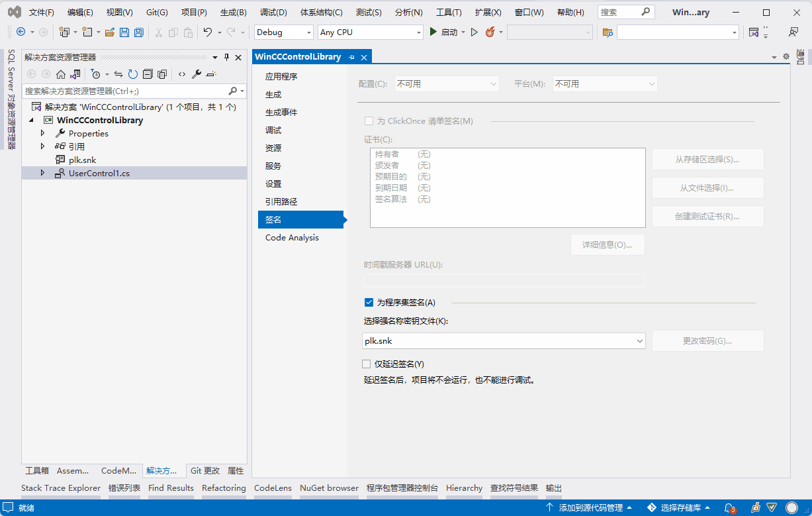
Task: Select the 生成事件 Build Events page
Action: 302,112
